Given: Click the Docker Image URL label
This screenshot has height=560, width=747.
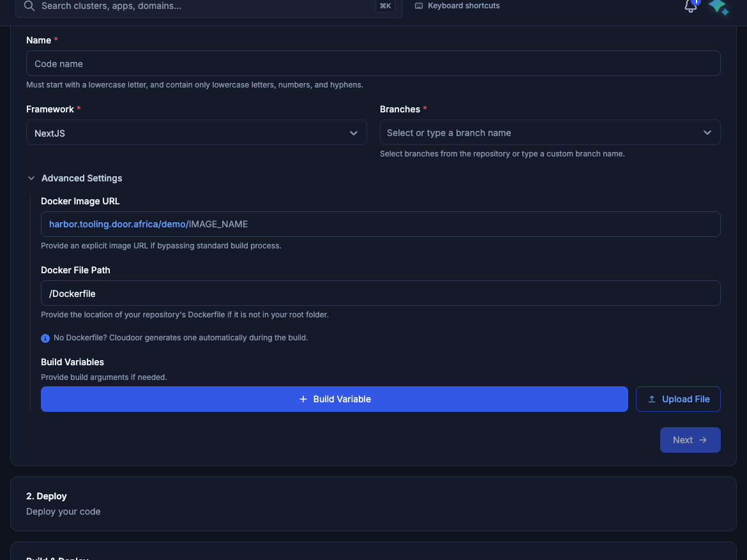Looking at the screenshot, I should coord(80,201).
